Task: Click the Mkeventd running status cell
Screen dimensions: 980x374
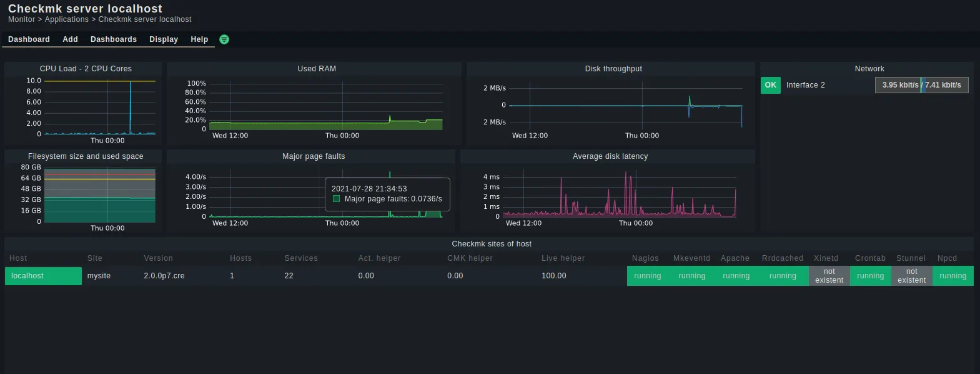Action: (691, 276)
